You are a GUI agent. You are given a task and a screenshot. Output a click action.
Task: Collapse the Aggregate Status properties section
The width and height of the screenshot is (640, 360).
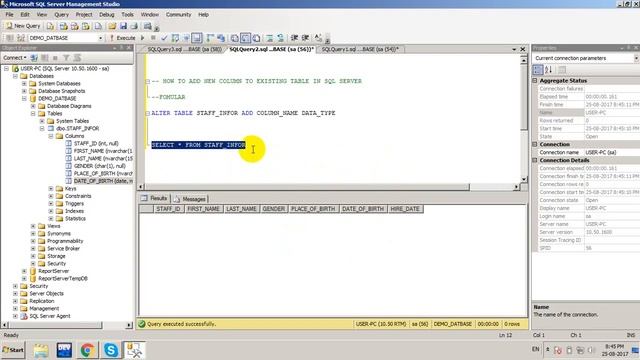tap(535, 81)
